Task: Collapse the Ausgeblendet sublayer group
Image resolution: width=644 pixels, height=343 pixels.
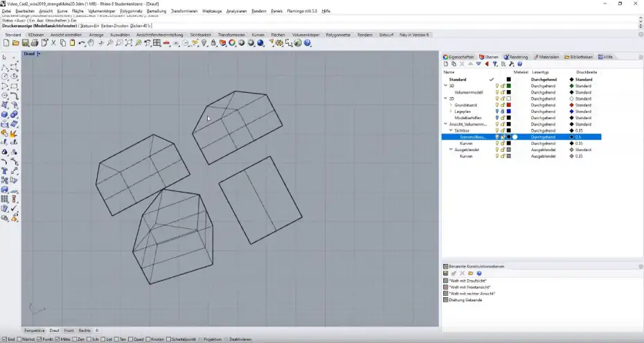Action: 451,150
